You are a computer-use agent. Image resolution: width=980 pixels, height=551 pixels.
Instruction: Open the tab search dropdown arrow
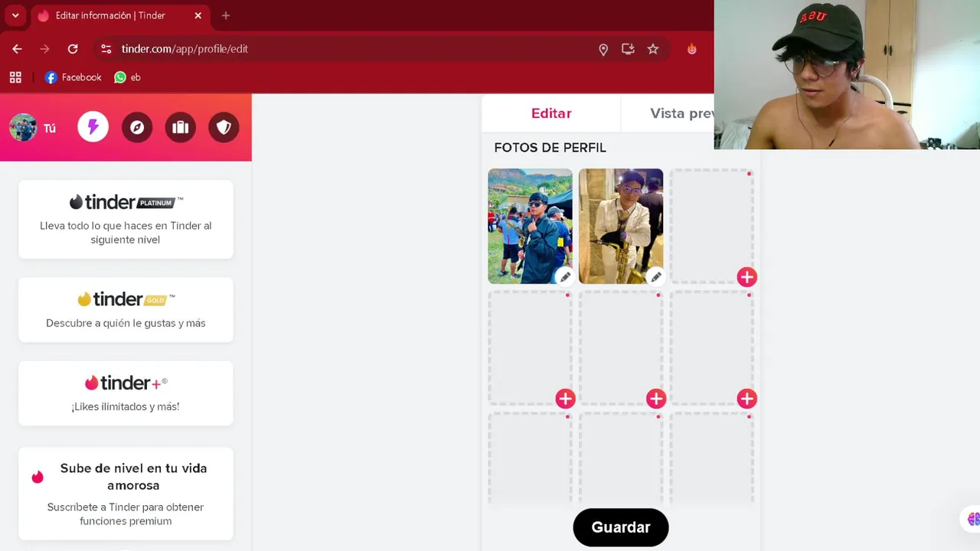[x=15, y=15]
